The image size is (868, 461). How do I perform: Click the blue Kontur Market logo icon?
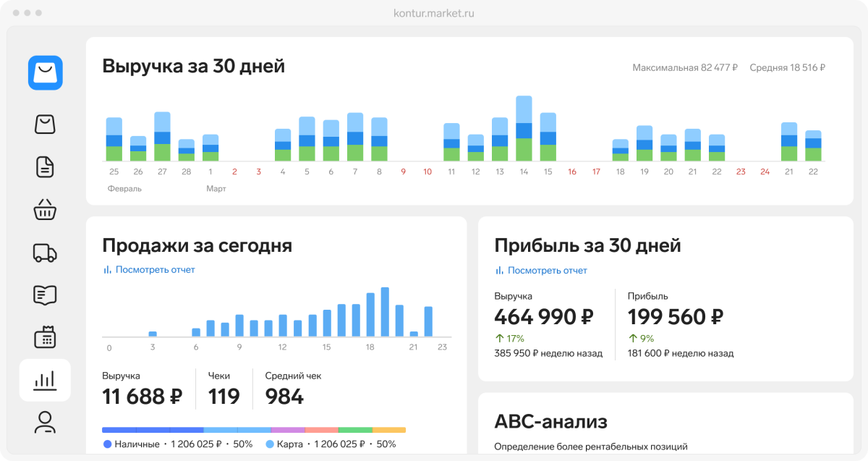(46, 73)
